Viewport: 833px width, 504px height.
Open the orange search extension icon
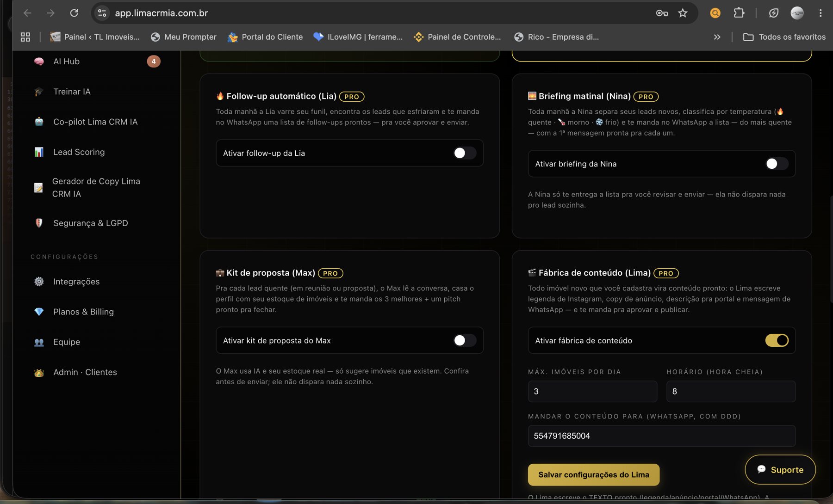click(715, 13)
